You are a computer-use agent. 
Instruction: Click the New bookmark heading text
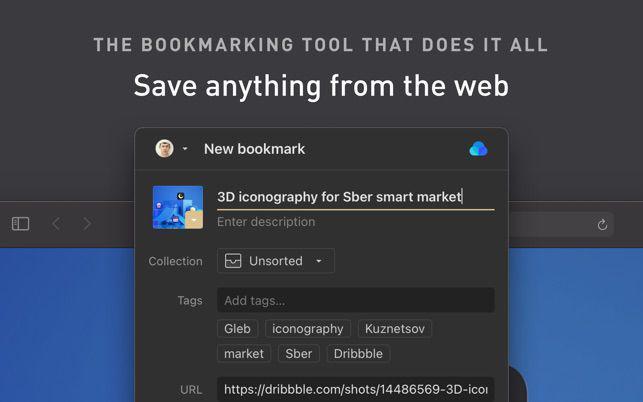255,149
